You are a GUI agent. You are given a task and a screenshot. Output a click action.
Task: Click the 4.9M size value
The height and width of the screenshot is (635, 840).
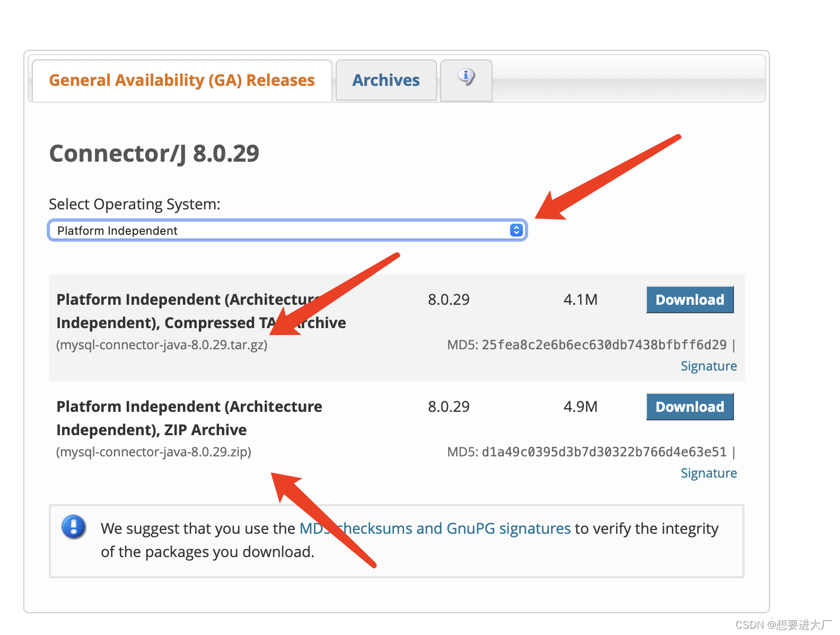coord(580,407)
